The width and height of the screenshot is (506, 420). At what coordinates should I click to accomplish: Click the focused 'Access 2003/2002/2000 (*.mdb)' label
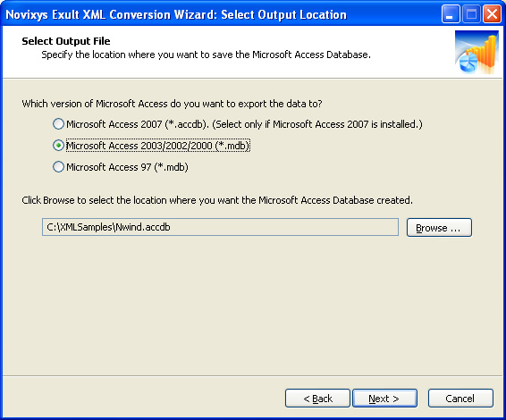coord(158,146)
